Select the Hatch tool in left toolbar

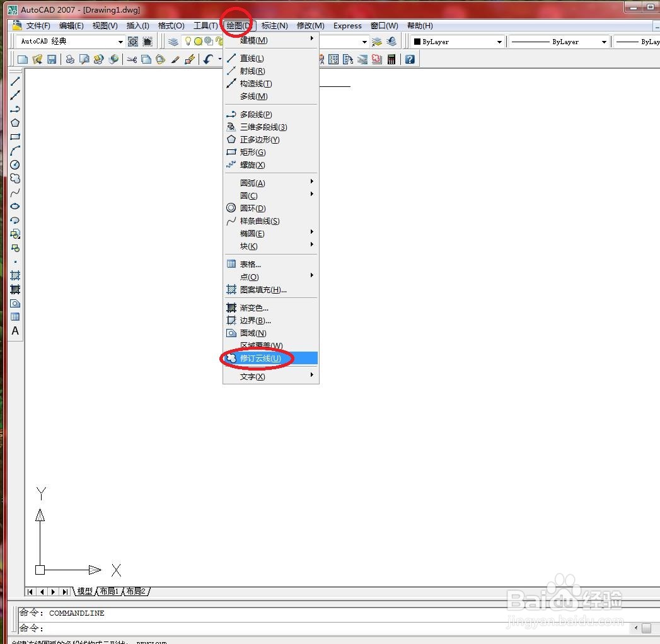coord(15,275)
